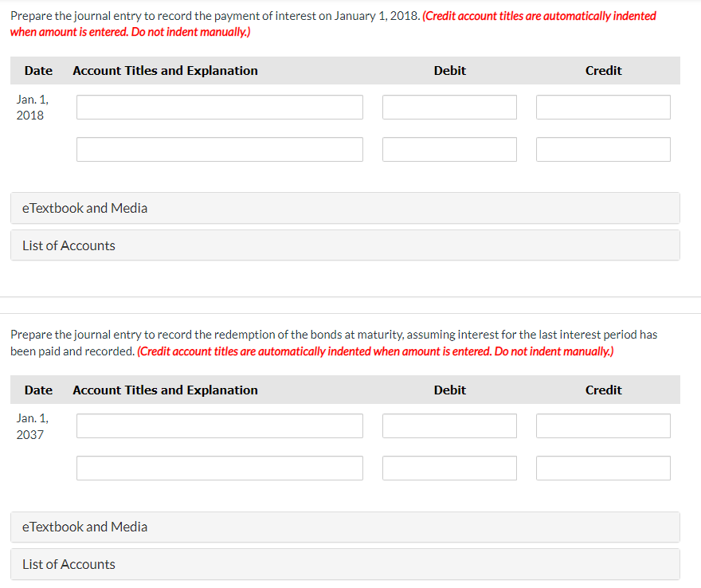Click the first account title field for Jan 1, 2018
The width and height of the screenshot is (701, 588).
click(x=219, y=107)
